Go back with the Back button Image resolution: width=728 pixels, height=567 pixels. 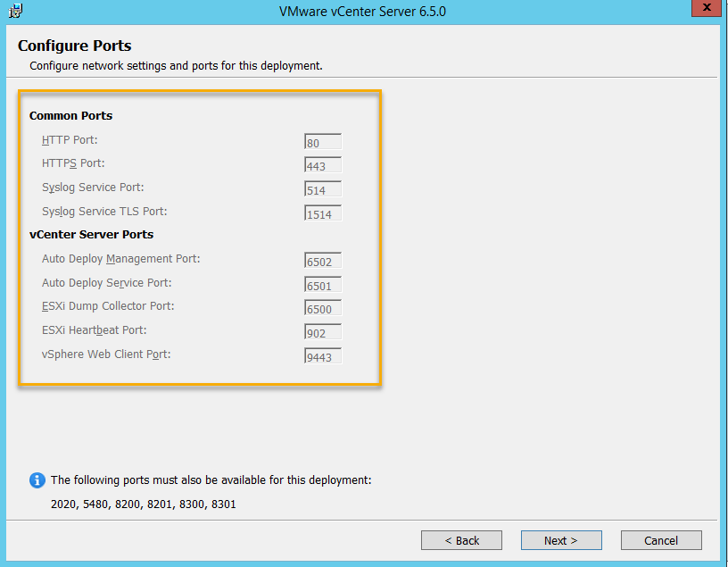click(x=461, y=540)
